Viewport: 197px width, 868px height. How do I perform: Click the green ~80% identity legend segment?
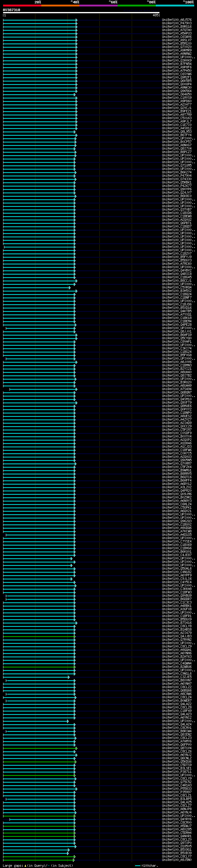[136, 6]
